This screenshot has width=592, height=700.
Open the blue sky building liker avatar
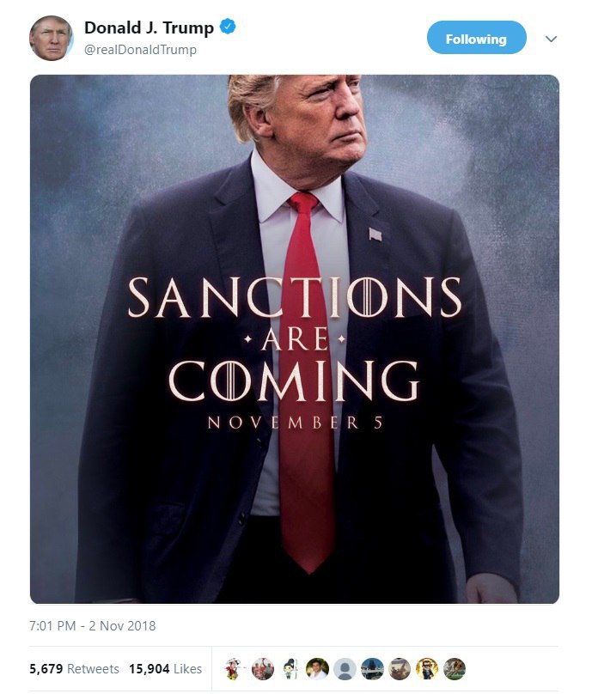[372, 669]
